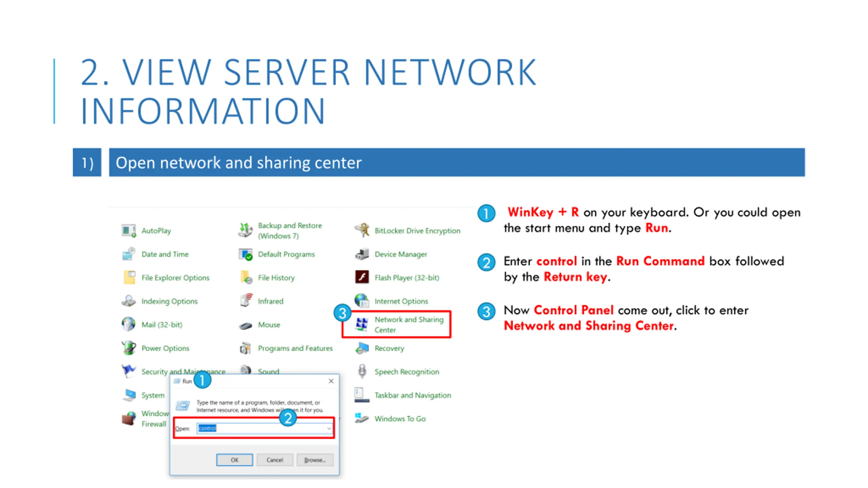The image size is (868, 488).
Task: Click the Mouse icon
Action: [245, 325]
